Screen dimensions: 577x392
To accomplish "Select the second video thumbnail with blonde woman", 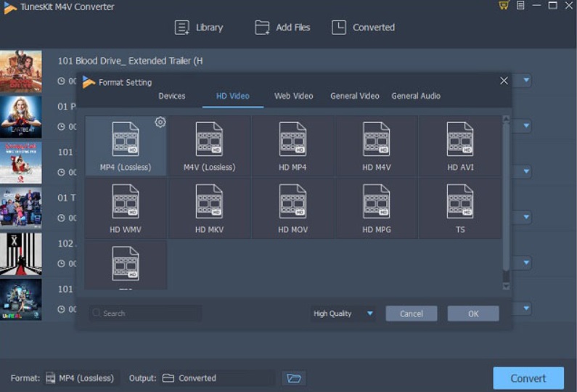I will point(21,117).
